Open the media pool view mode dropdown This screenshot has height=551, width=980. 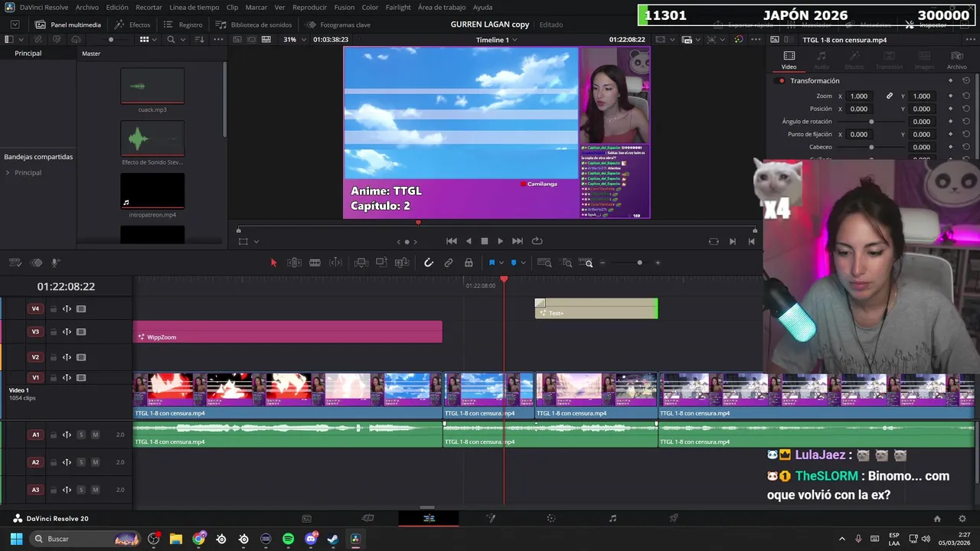(154, 39)
